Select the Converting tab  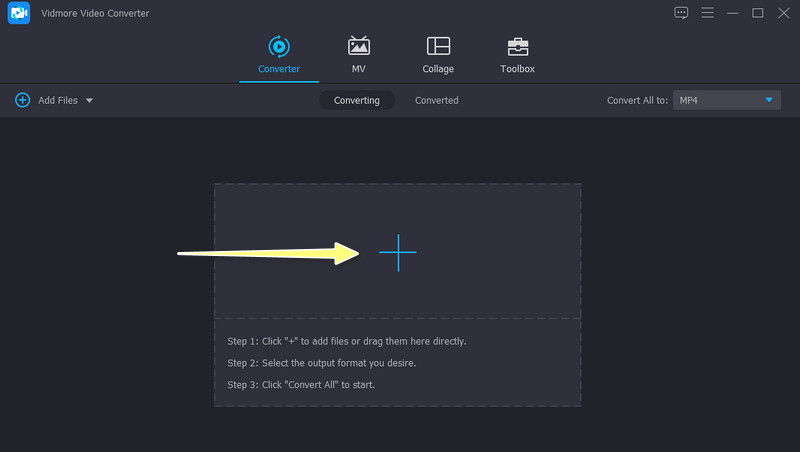357,100
